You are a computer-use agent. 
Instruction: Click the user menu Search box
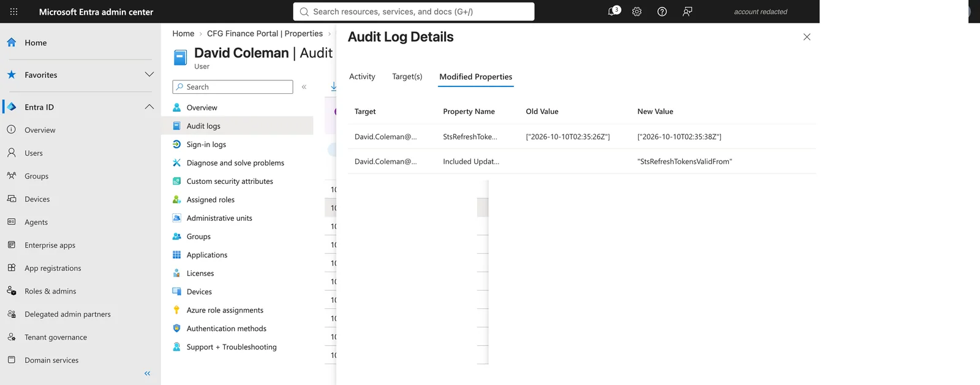[233, 87]
